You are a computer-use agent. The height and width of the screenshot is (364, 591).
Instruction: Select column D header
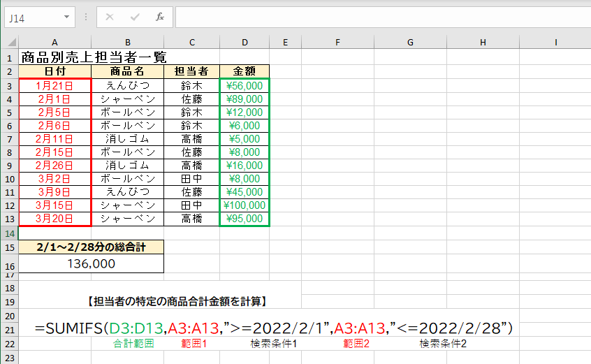tap(245, 43)
